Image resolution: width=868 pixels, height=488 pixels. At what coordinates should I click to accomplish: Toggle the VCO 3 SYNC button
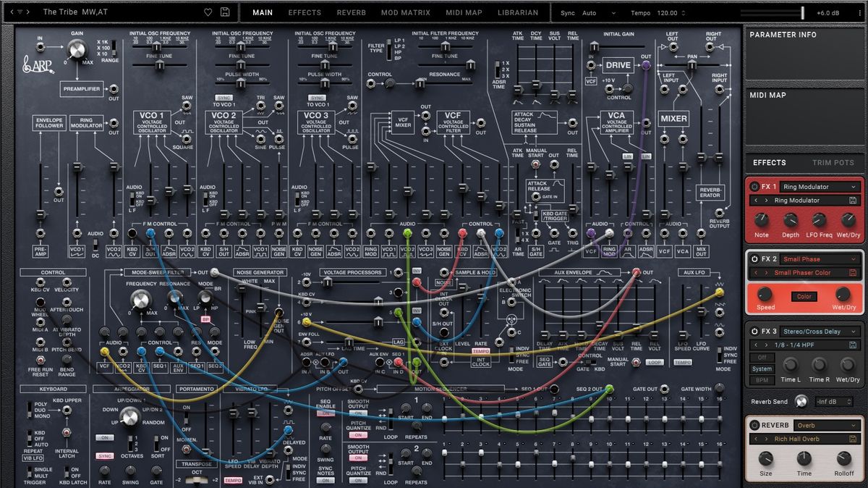coord(316,97)
